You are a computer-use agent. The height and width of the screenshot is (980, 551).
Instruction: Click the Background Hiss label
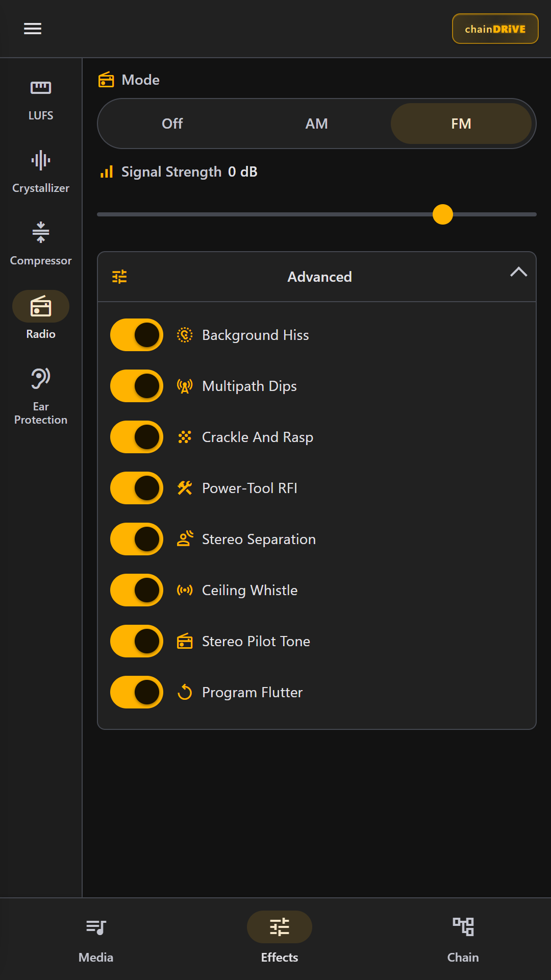pyautogui.click(x=256, y=335)
